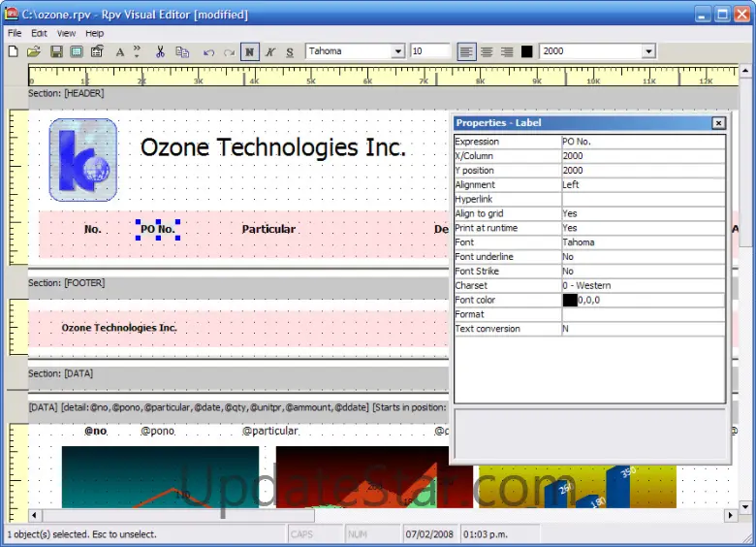
Task: Click the New document icon
Action: [14, 51]
